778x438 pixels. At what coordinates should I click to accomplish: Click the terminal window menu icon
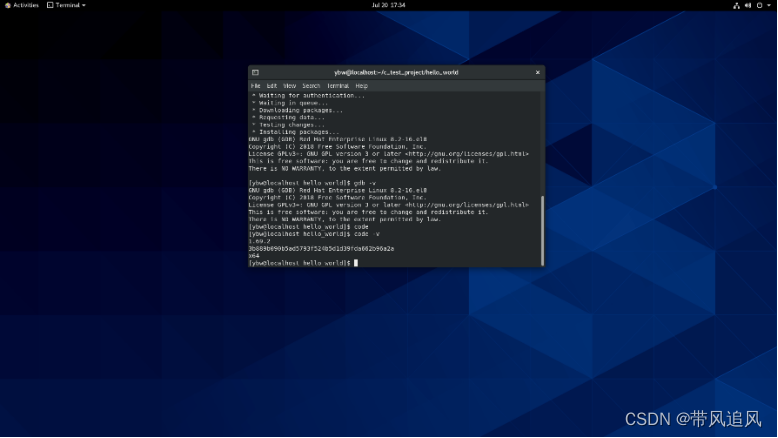tap(255, 72)
